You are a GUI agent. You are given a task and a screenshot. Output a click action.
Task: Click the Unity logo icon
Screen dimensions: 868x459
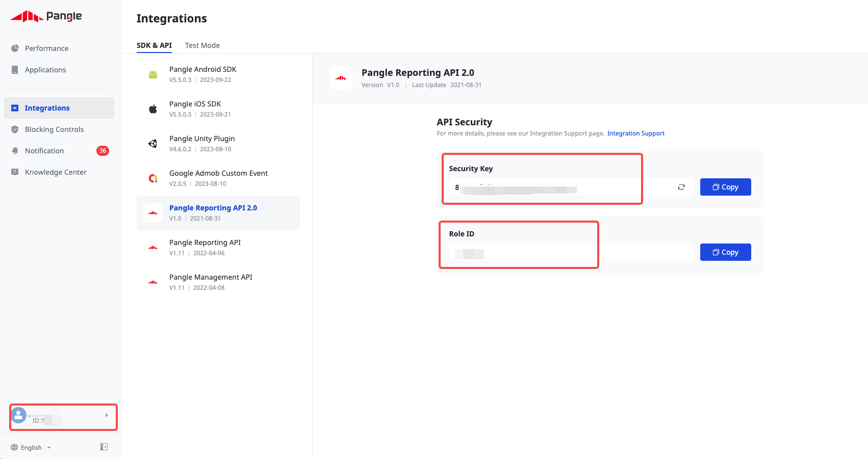click(x=153, y=144)
